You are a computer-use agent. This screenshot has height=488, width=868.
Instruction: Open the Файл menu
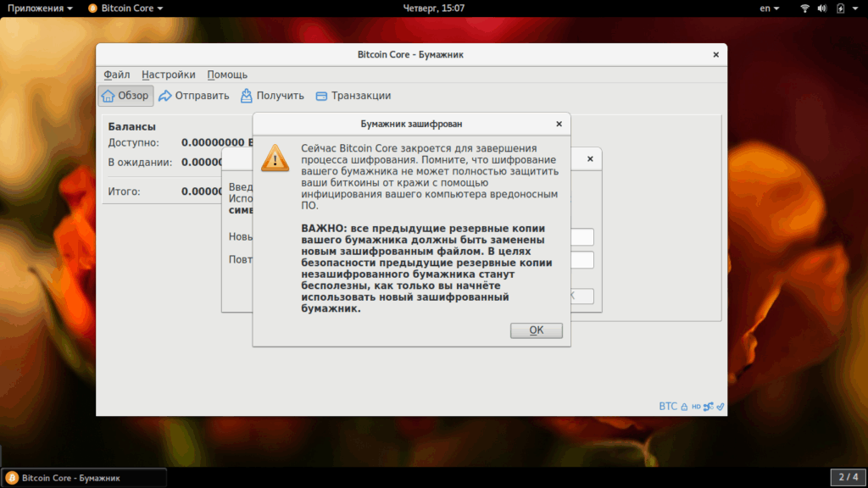tap(117, 75)
